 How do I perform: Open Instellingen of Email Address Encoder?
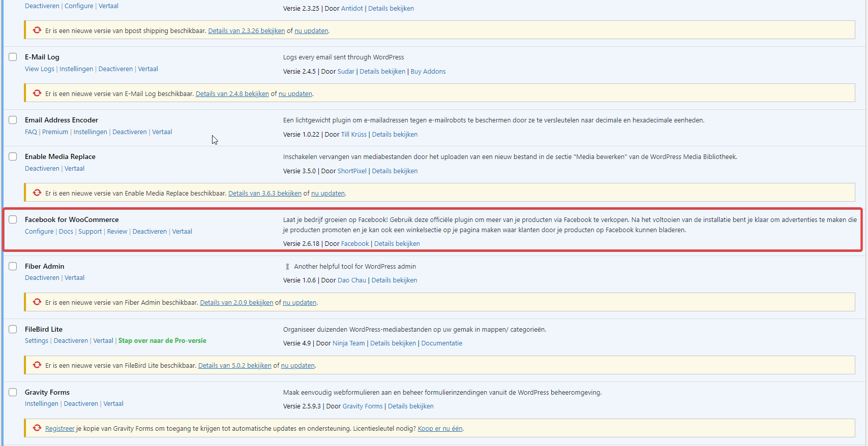point(91,132)
